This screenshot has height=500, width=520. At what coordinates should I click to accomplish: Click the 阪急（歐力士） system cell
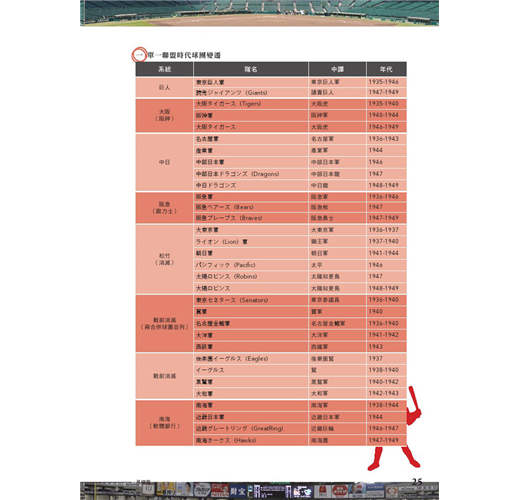164,208
